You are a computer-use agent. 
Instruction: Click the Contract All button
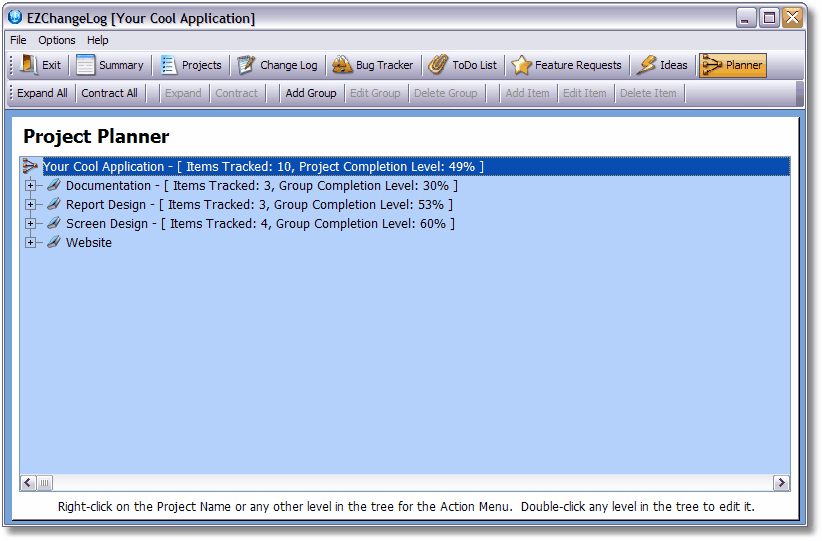coord(109,93)
